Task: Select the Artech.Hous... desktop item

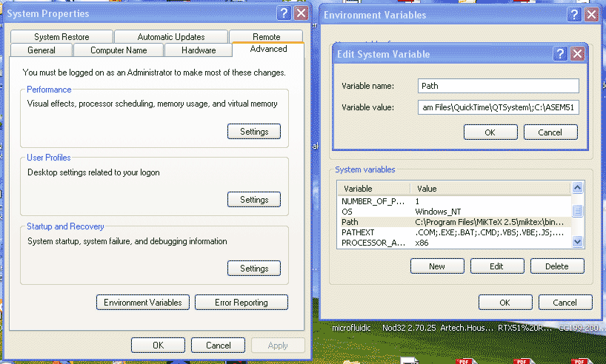Action: [467, 328]
